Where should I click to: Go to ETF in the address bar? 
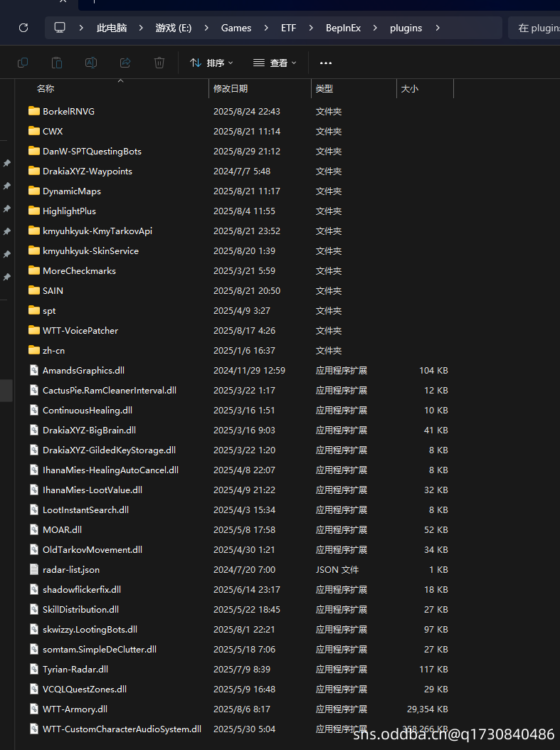pyautogui.click(x=288, y=28)
